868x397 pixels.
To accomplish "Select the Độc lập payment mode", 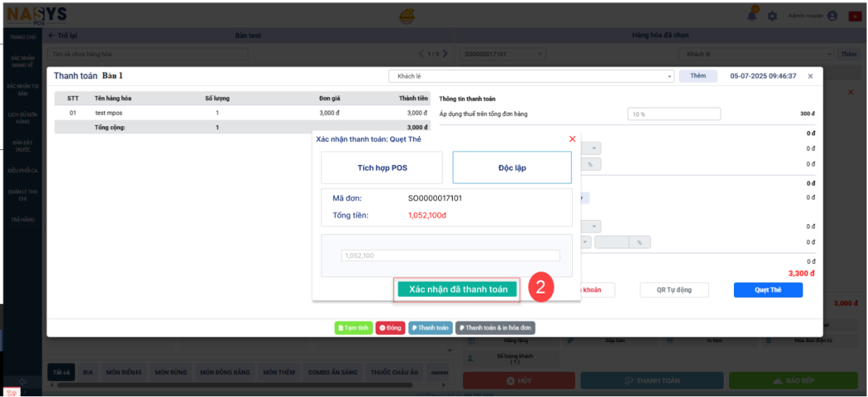I will 512,168.
